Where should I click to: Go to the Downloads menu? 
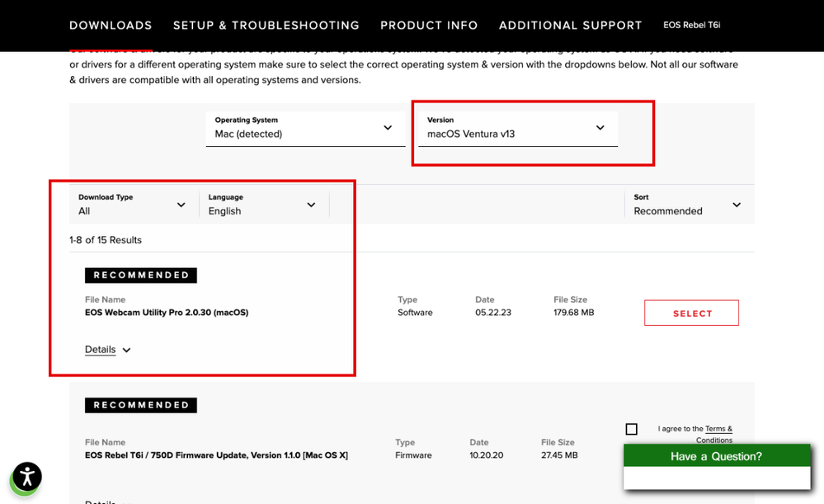111,26
